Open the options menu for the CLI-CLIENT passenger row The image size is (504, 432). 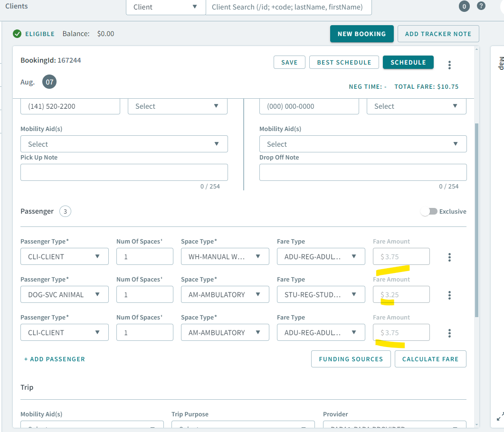449,257
